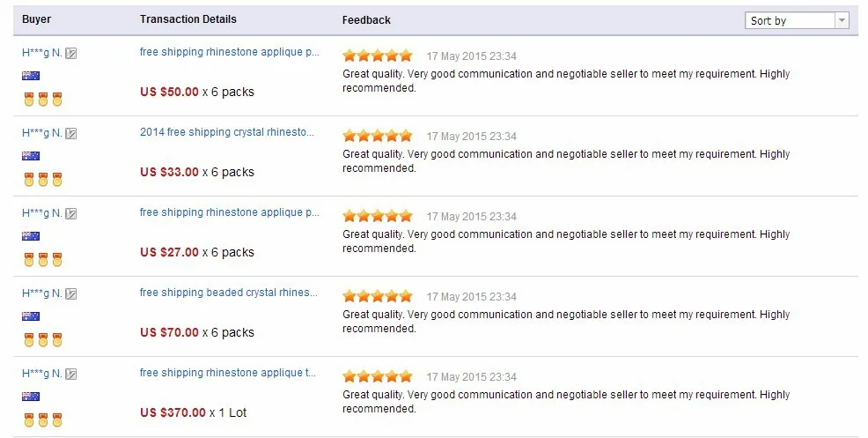868x438 pixels.
Task: Open the 'free shipping rhinestone applique t...' link
Action: point(227,373)
